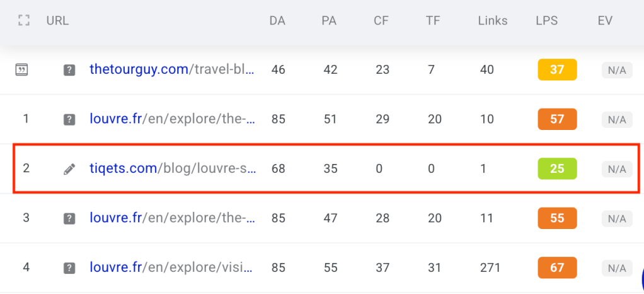Open the louvre.fr link in row 3
644x294 pixels.
(x=172, y=218)
